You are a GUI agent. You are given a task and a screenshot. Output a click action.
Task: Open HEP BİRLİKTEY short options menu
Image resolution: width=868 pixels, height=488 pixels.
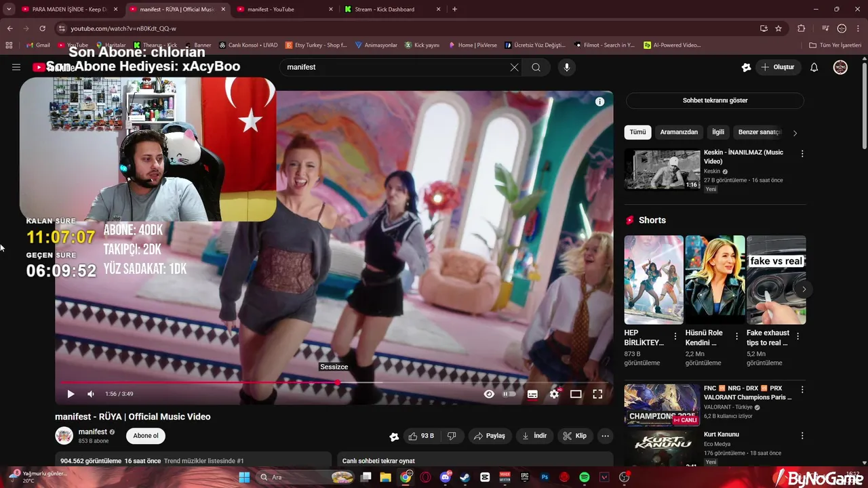[x=675, y=336]
